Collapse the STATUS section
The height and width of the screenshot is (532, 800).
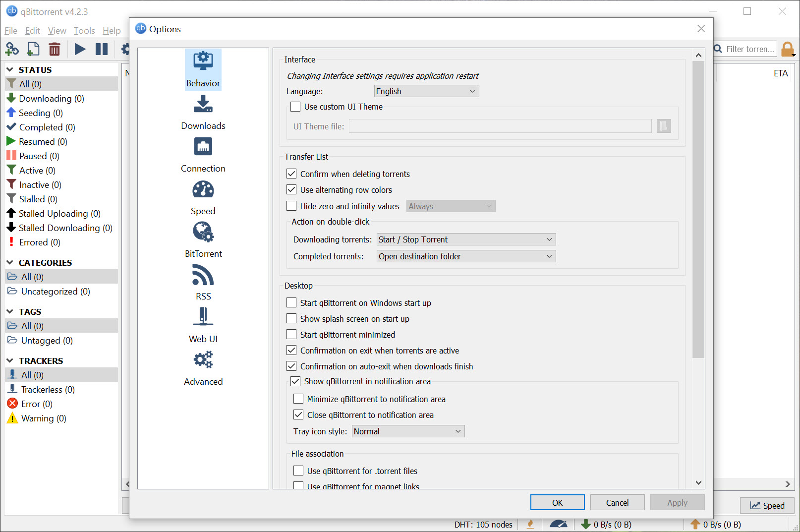9,69
